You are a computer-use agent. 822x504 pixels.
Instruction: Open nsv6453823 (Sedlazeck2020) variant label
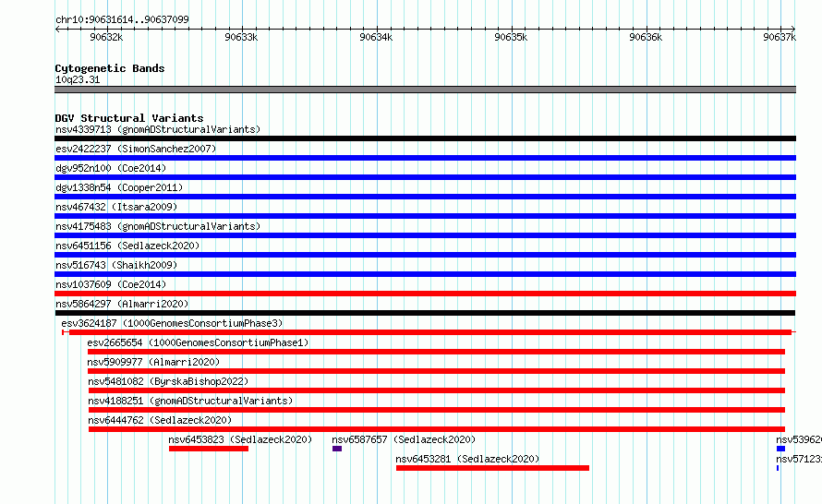[240, 439]
